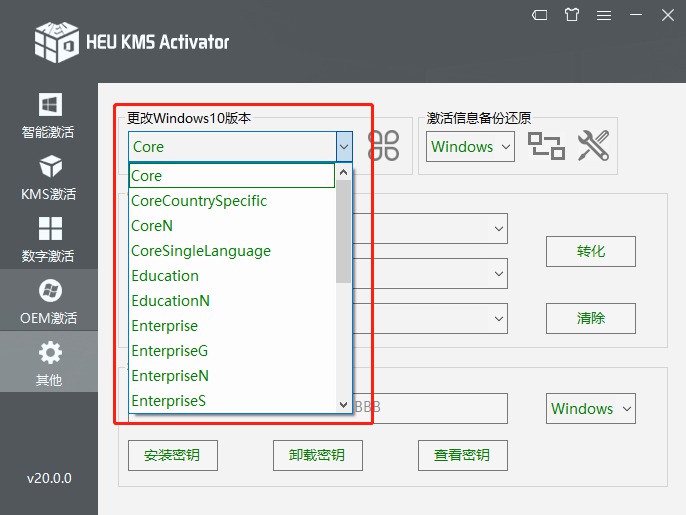Choose CoreCountrySpecific edition
The height and width of the screenshot is (515, 686).
(232, 201)
